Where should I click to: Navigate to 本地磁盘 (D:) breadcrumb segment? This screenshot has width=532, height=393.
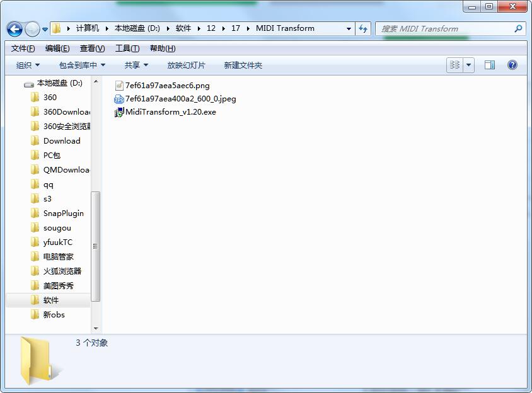(x=137, y=28)
